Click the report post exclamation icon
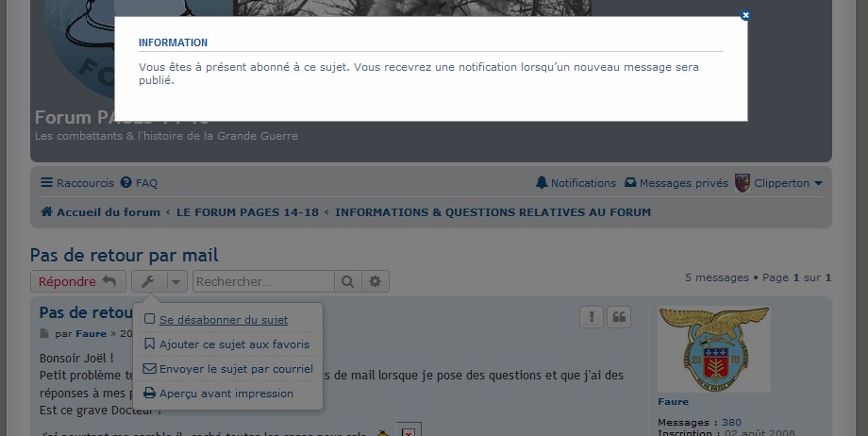Image resolution: width=868 pixels, height=436 pixels. coord(592,317)
